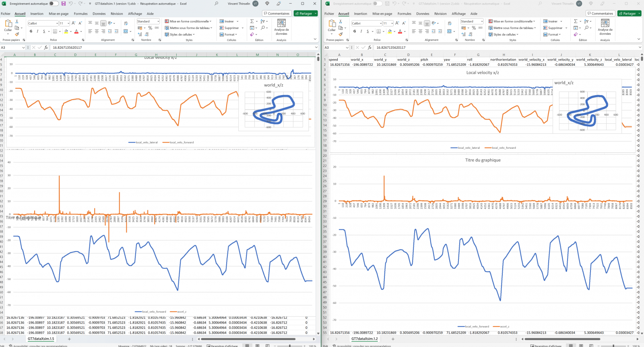Pick the format painter in left window

tap(17, 34)
